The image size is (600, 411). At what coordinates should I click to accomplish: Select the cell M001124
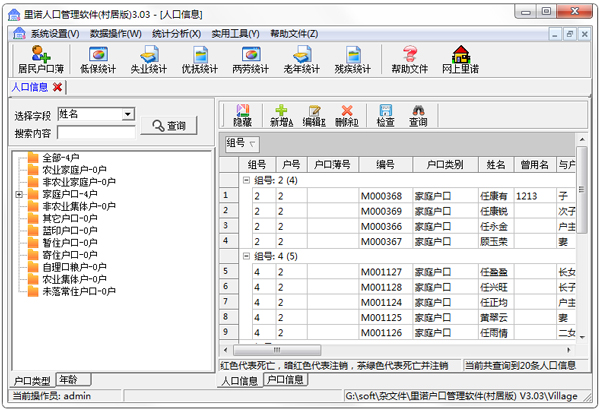pyautogui.click(x=385, y=302)
